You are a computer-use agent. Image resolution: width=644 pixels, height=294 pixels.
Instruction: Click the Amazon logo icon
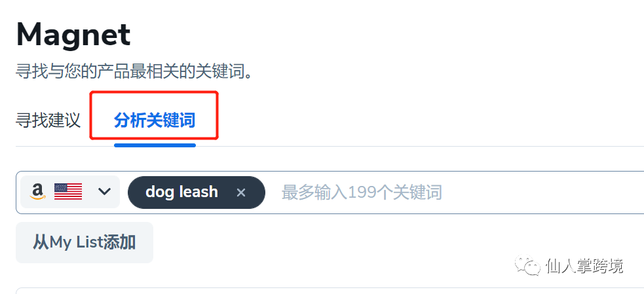point(37,192)
